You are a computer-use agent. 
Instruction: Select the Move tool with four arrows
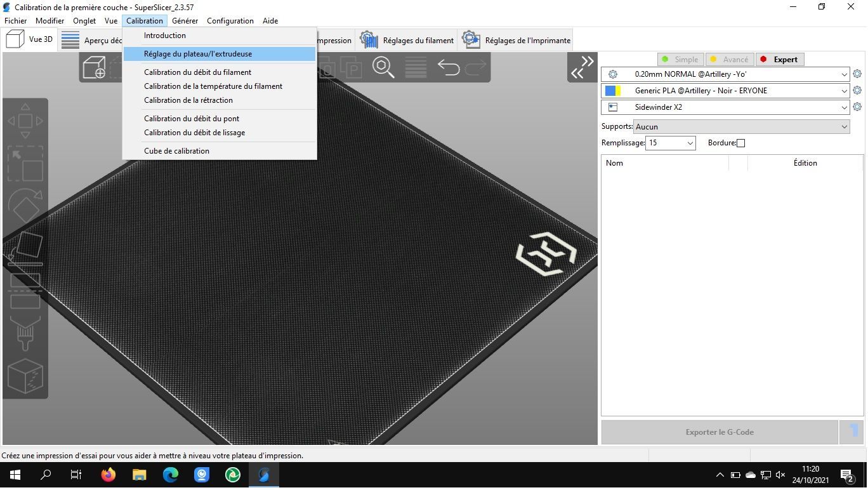tap(25, 121)
